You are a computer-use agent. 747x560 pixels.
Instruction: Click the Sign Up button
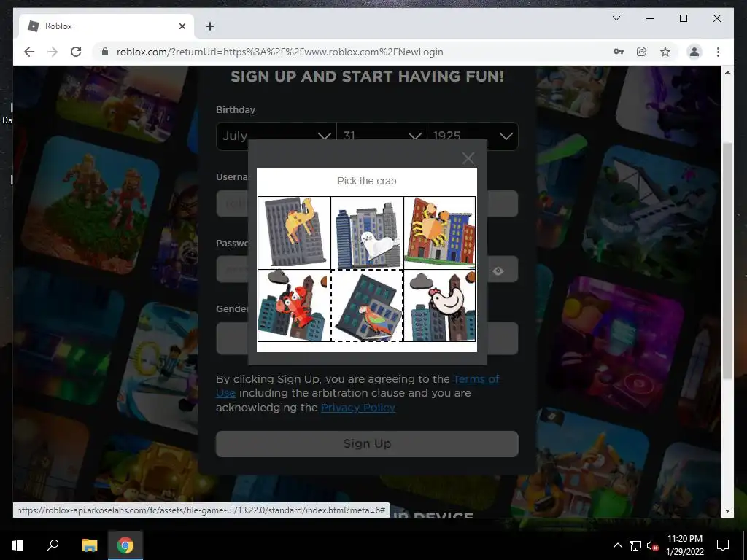click(367, 444)
